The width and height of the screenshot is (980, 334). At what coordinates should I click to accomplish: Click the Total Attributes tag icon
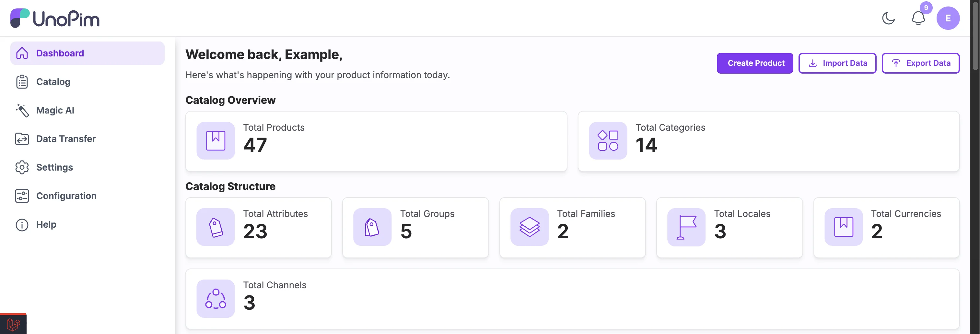pyautogui.click(x=216, y=227)
